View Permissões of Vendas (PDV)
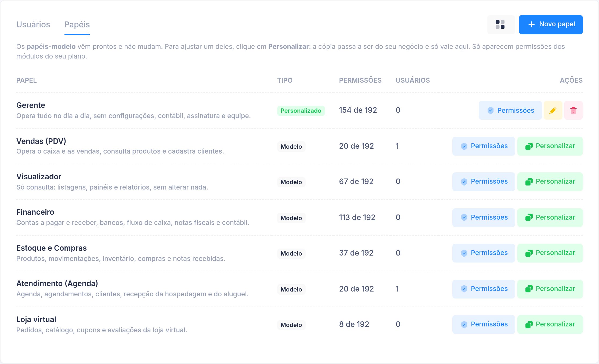 pos(483,146)
